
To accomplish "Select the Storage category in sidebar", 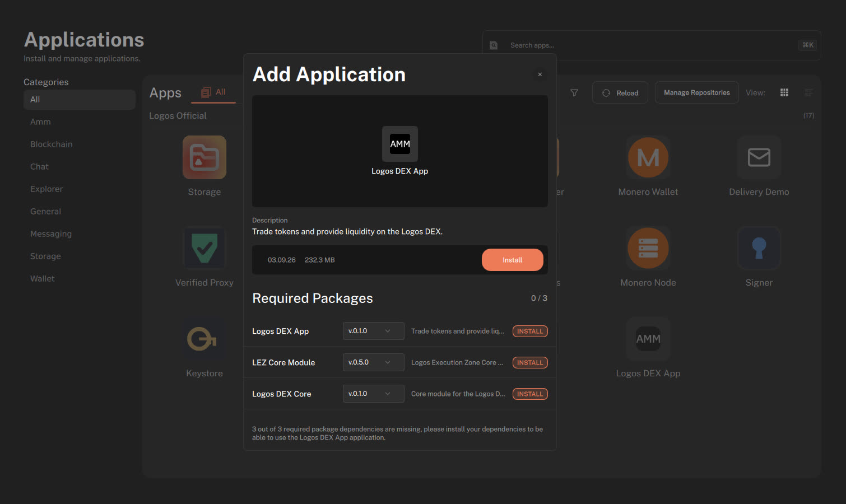I will 80,256.
